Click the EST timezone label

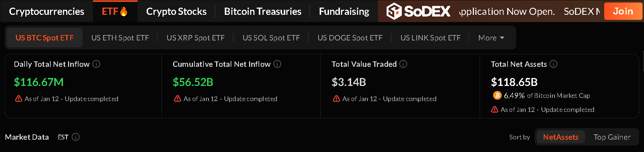[63, 137]
